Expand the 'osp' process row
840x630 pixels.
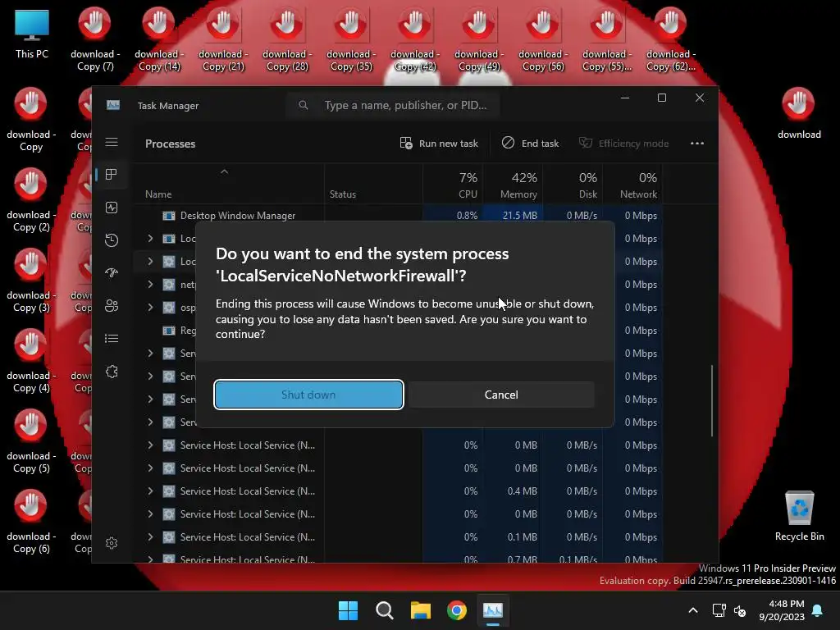151,308
